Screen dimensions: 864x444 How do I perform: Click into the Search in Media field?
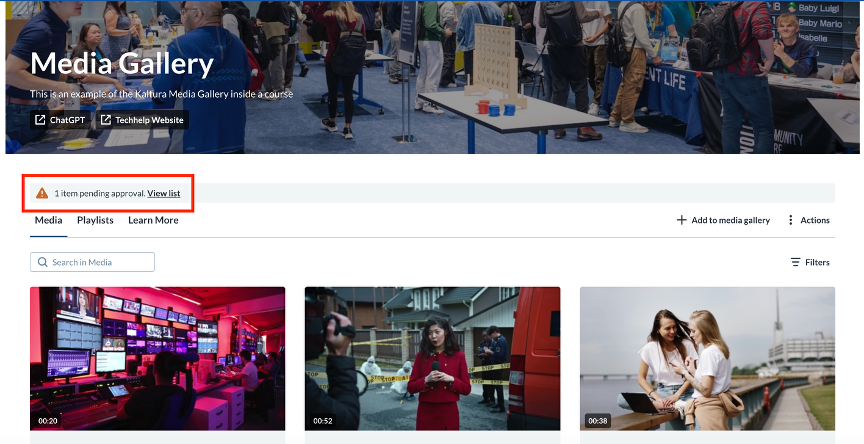click(x=93, y=262)
